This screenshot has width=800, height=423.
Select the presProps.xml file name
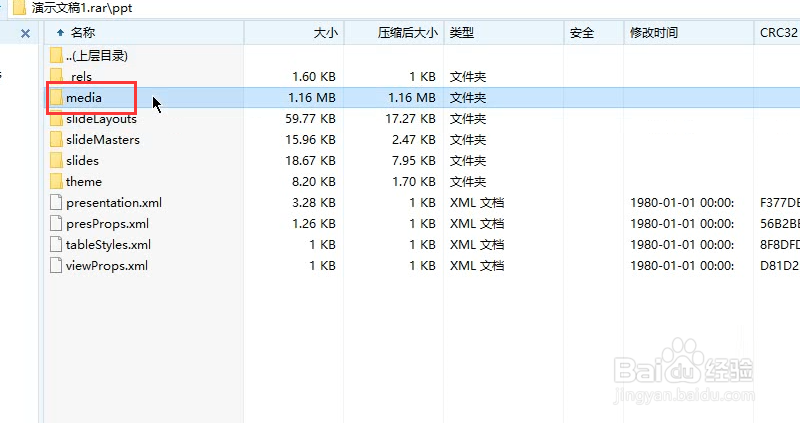click(107, 223)
